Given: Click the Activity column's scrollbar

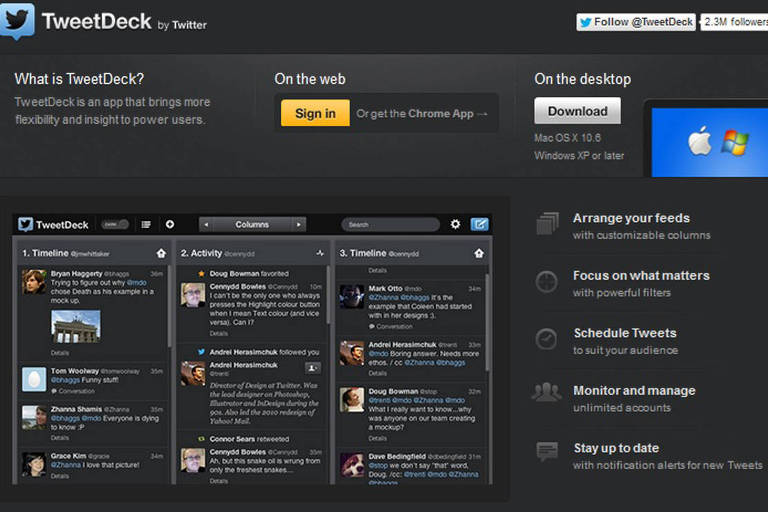Looking at the screenshot, I should coord(328,295).
